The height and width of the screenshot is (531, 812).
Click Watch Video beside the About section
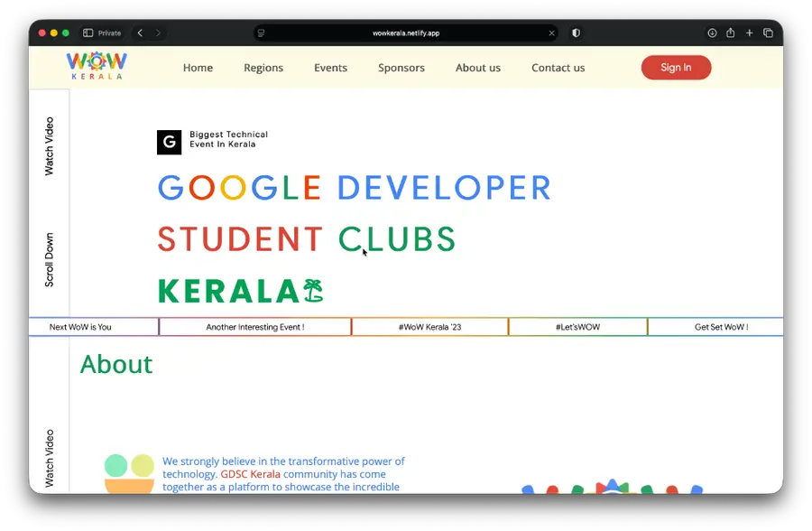(x=50, y=459)
